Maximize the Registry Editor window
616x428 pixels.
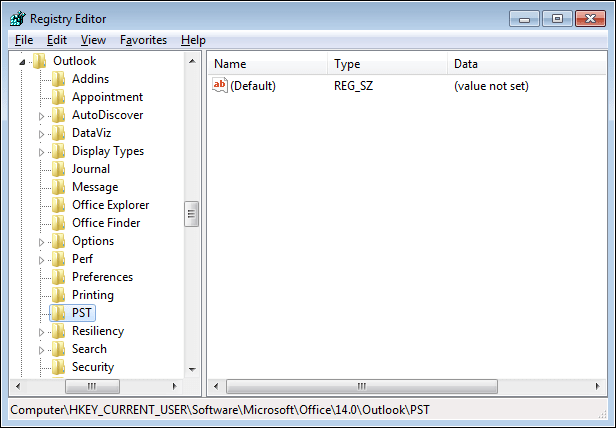pos(557,19)
